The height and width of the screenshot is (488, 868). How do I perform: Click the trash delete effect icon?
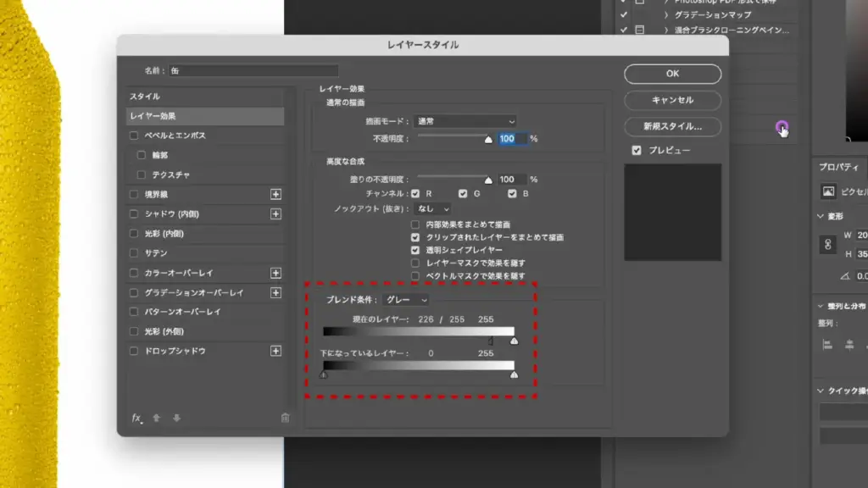click(x=285, y=418)
